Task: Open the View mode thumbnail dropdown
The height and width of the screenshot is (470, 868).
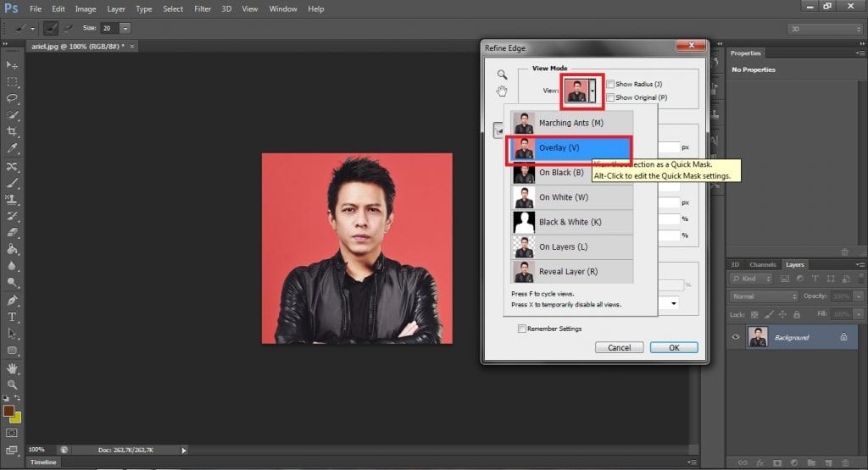Action: coord(593,91)
